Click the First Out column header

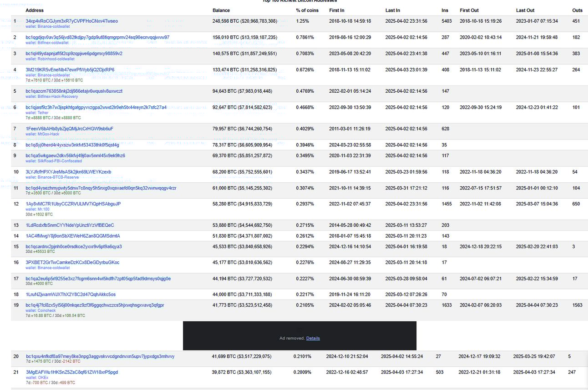(470, 10)
